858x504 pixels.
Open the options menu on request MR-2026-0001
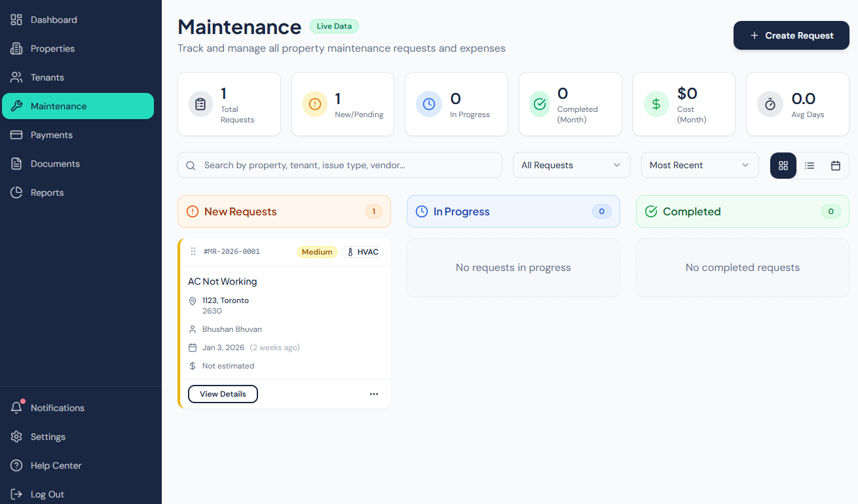(x=374, y=393)
